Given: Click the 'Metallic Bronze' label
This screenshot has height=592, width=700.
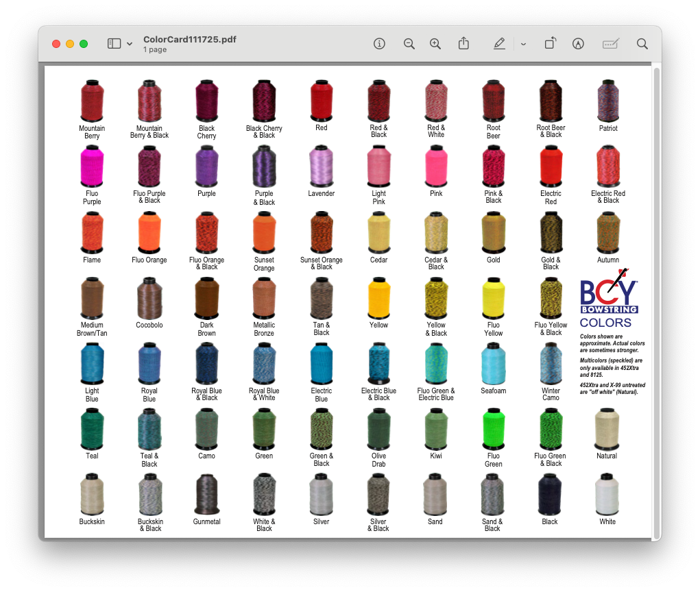Looking at the screenshot, I should point(264,329).
